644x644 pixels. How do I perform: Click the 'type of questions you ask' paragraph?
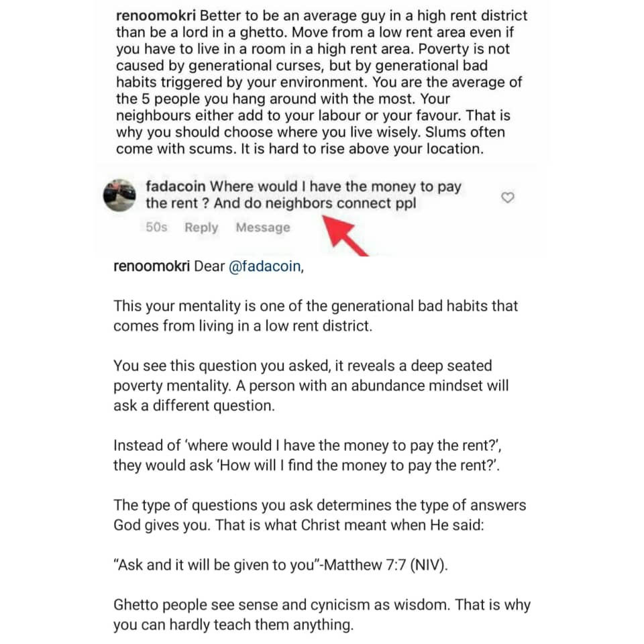(320, 515)
